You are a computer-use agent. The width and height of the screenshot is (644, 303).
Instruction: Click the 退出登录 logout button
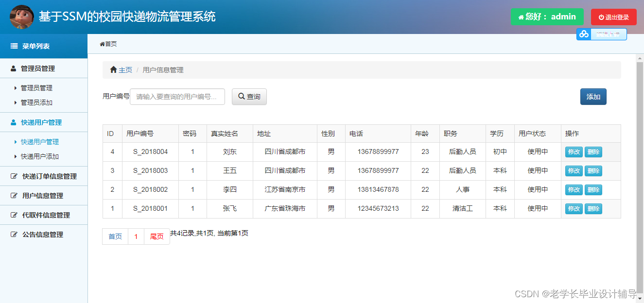click(613, 17)
